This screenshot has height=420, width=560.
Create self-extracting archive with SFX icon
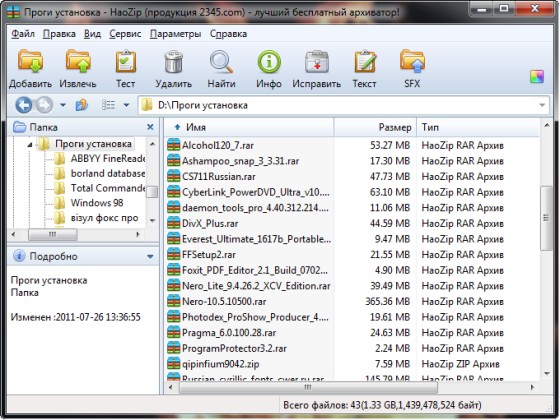coord(412,61)
